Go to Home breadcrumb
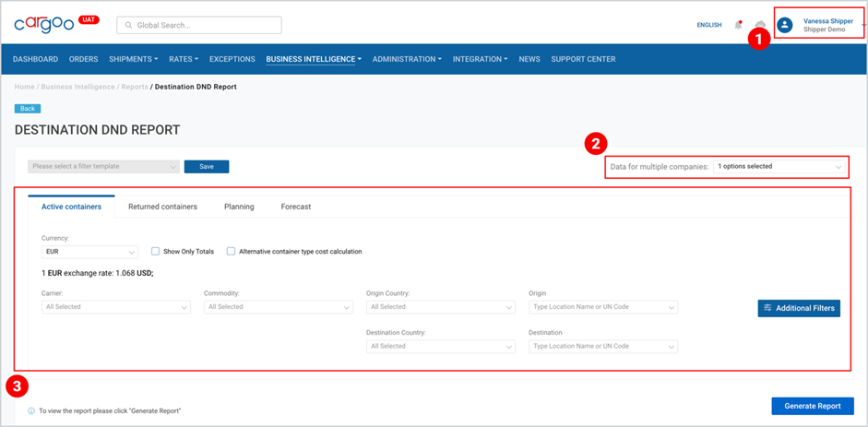The width and height of the screenshot is (868, 427). 24,88
